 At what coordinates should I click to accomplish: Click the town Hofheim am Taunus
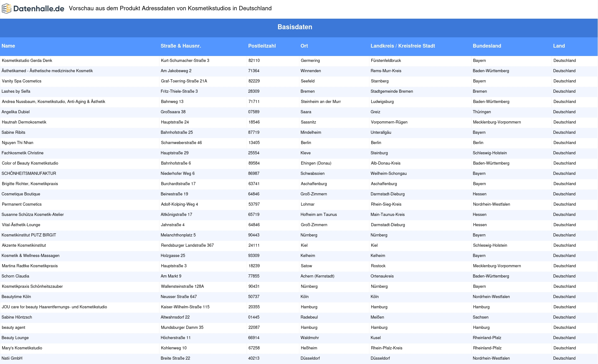click(319, 215)
